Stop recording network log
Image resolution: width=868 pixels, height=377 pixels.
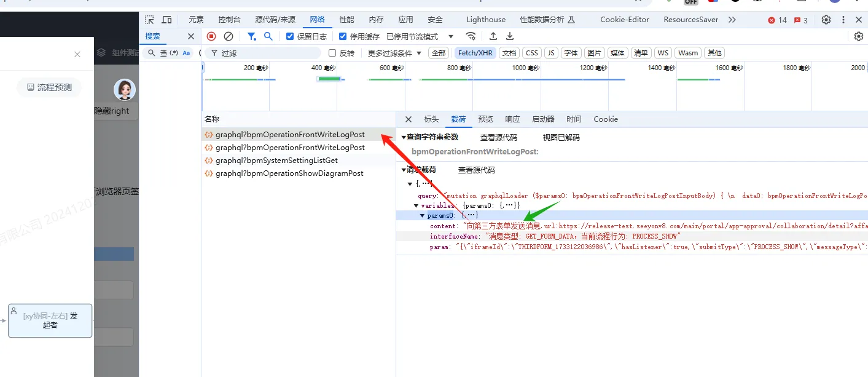tap(211, 36)
